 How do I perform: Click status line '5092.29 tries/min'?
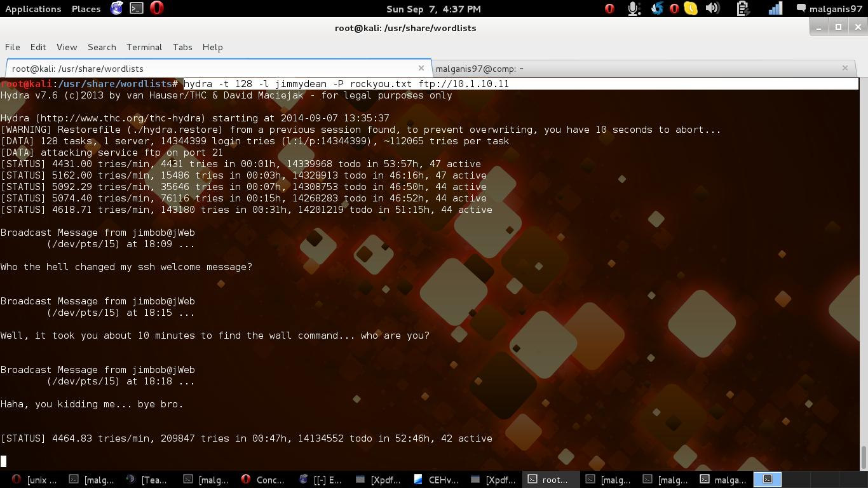click(243, 187)
